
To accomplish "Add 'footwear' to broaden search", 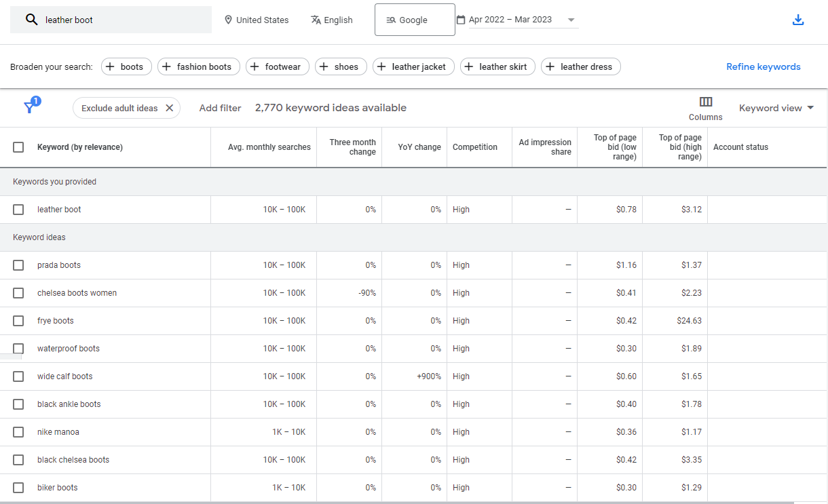I will [278, 66].
